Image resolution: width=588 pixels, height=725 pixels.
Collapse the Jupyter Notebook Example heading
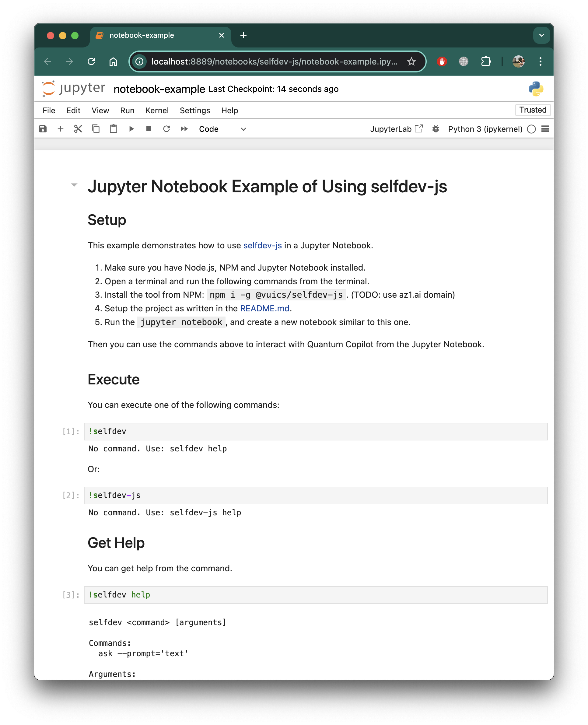[x=74, y=185]
